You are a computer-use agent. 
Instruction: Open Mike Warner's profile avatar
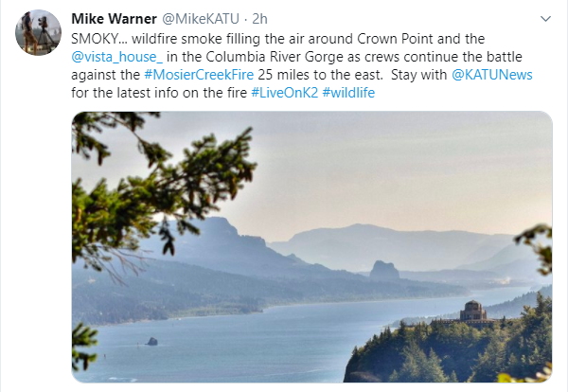pyautogui.click(x=38, y=33)
